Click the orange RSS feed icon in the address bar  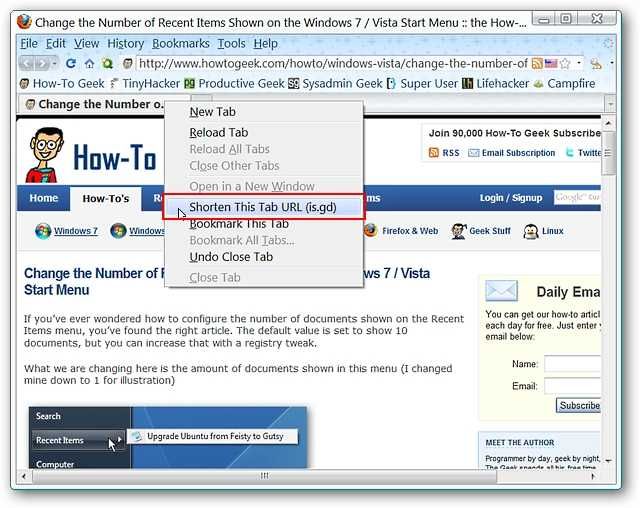537,64
